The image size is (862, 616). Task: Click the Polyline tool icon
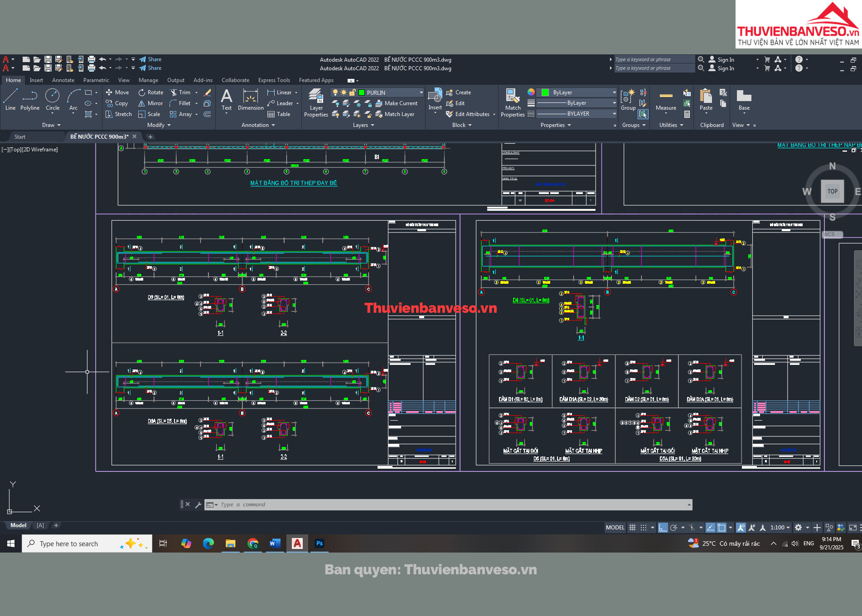30,100
